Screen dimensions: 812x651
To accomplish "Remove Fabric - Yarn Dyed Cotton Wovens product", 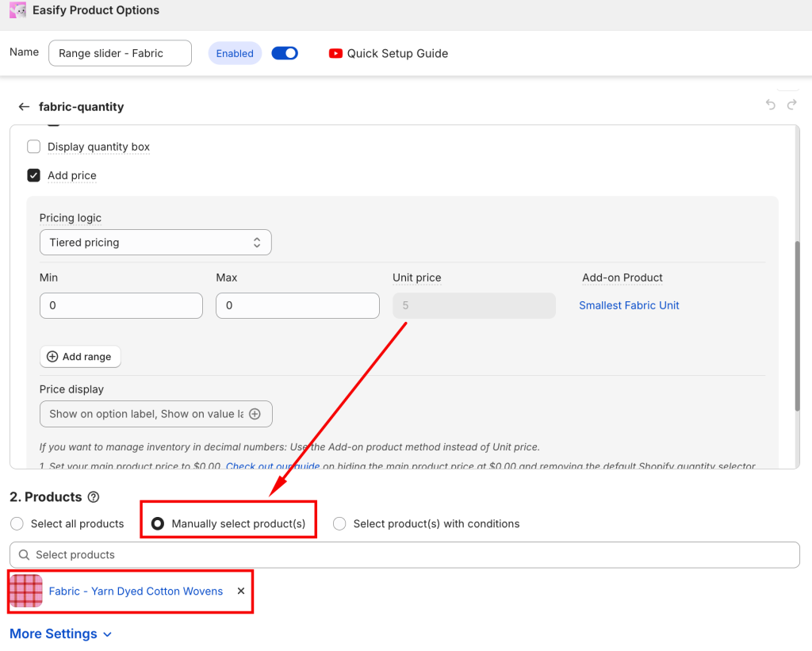I will (x=241, y=591).
